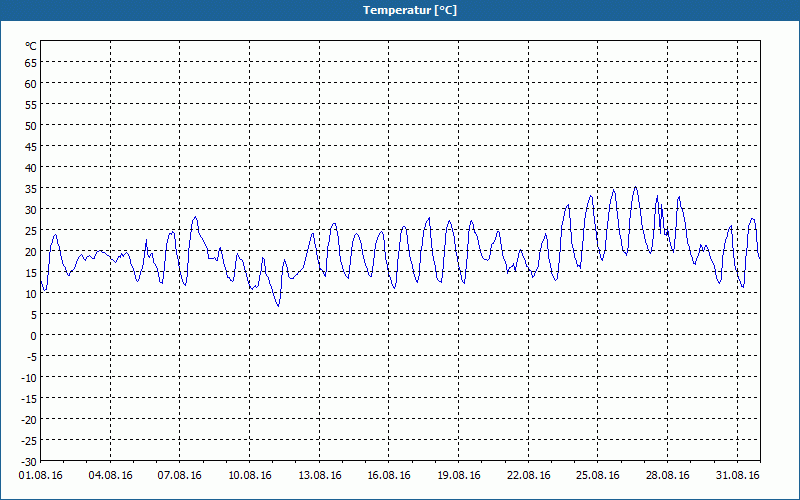Image resolution: width=800 pixels, height=500 pixels.
Task: Click the °C unit label above y-axis
Action: 31,46
